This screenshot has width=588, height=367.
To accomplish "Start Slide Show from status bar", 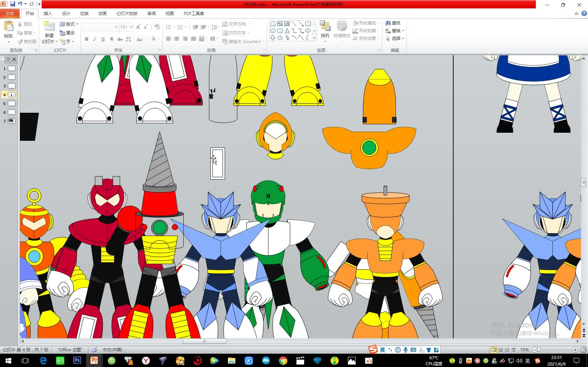I will click(514, 350).
